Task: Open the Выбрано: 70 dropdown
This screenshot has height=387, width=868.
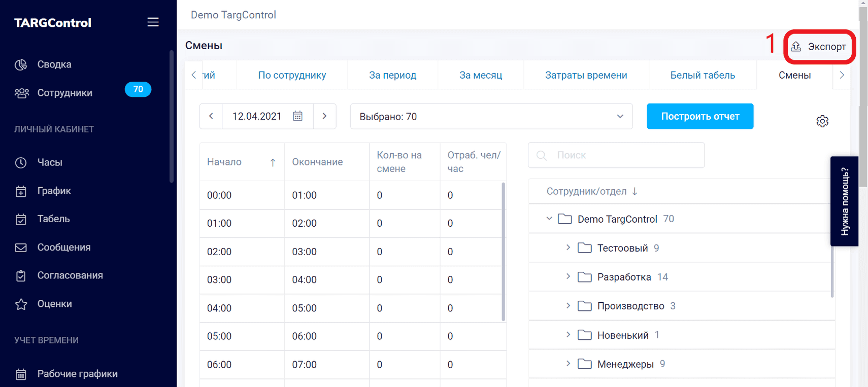Action: click(x=491, y=117)
